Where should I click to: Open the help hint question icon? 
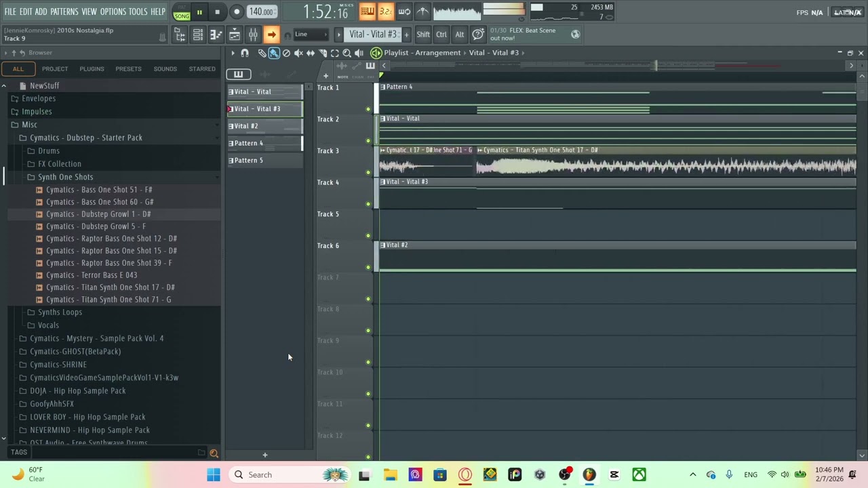[x=478, y=35]
